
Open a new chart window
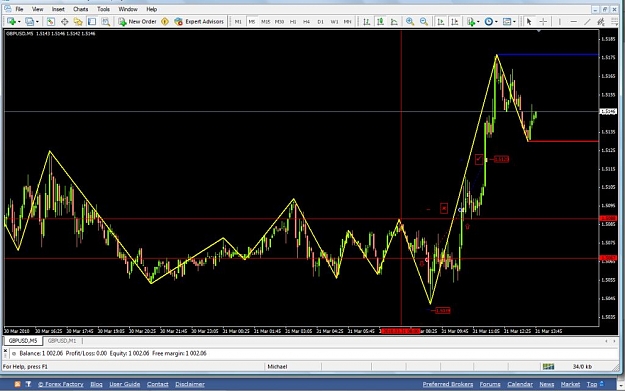pyautogui.click(x=12, y=22)
